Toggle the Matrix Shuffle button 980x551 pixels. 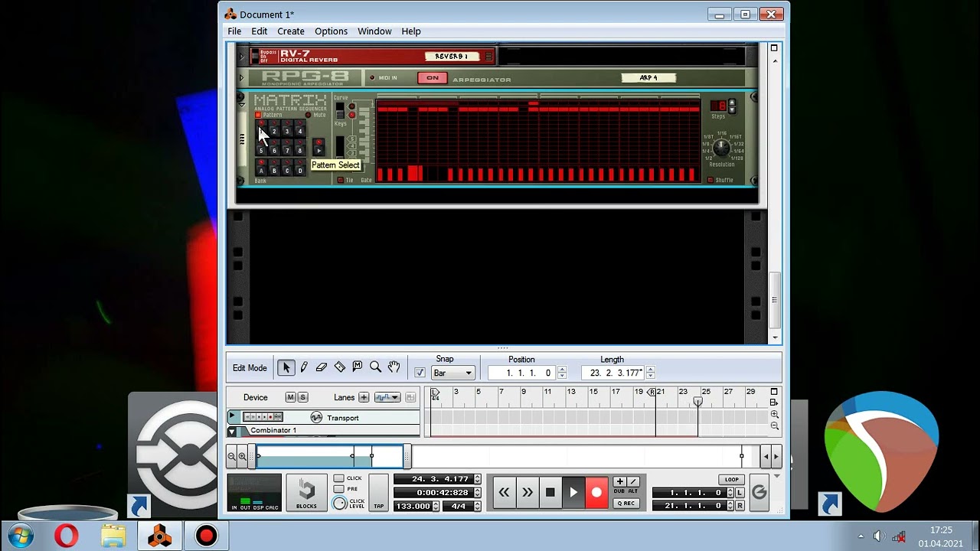tap(710, 180)
